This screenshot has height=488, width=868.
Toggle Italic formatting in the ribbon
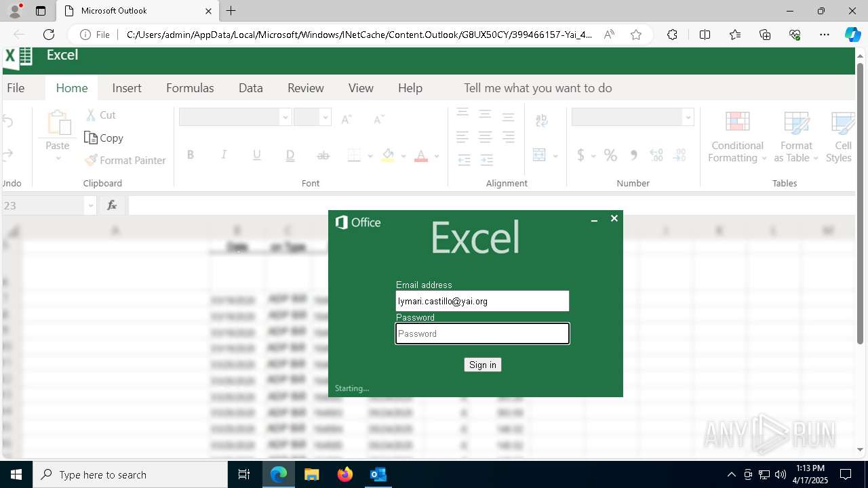tap(224, 155)
